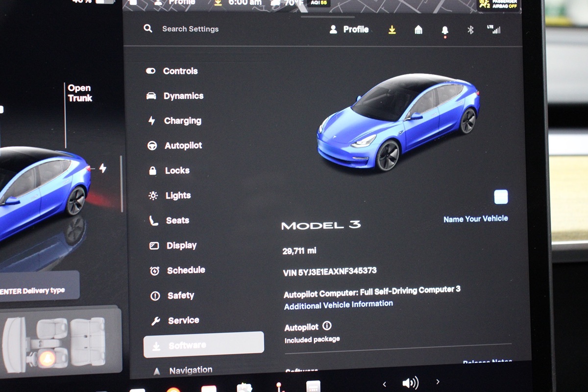Tap the software update download icon

[x=392, y=30]
